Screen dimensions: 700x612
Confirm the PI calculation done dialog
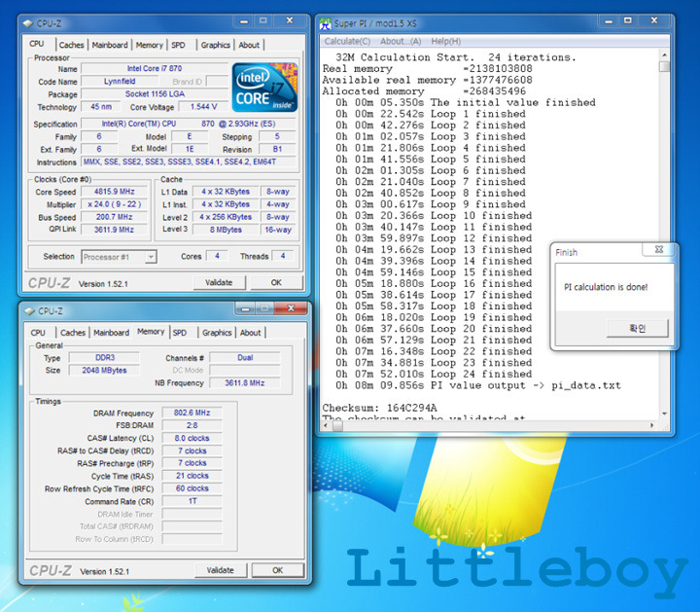[x=638, y=329]
